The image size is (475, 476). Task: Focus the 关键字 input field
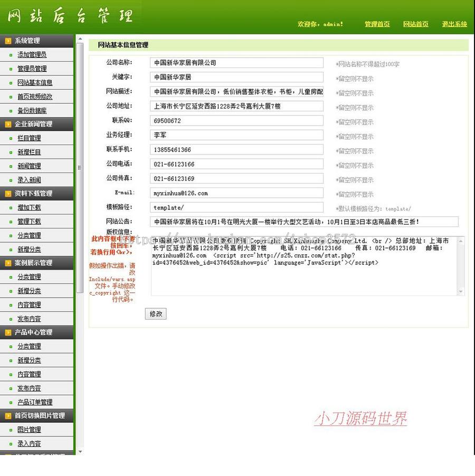tap(237, 77)
